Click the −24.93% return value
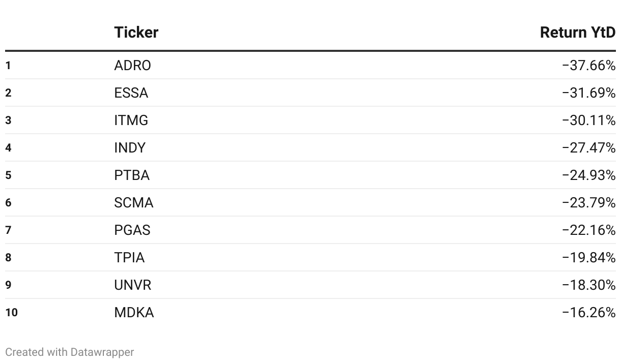This screenshot has width=621, height=364. click(589, 175)
